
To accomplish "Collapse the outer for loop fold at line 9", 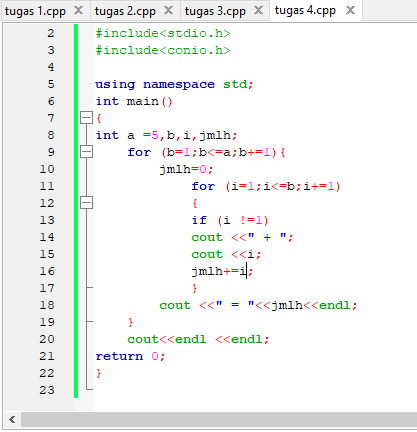I will pos(86,152).
